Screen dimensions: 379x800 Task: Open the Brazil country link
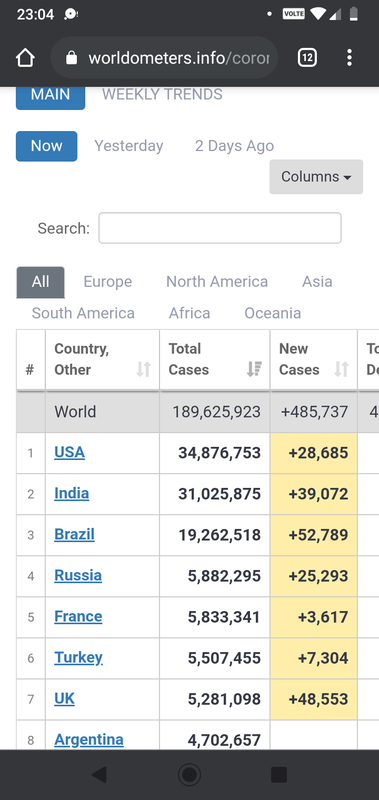click(74, 535)
